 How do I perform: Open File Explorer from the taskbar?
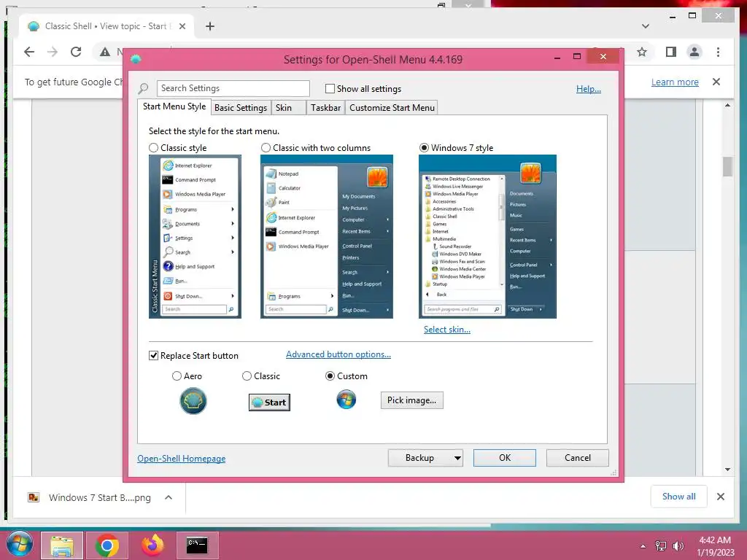click(x=62, y=545)
